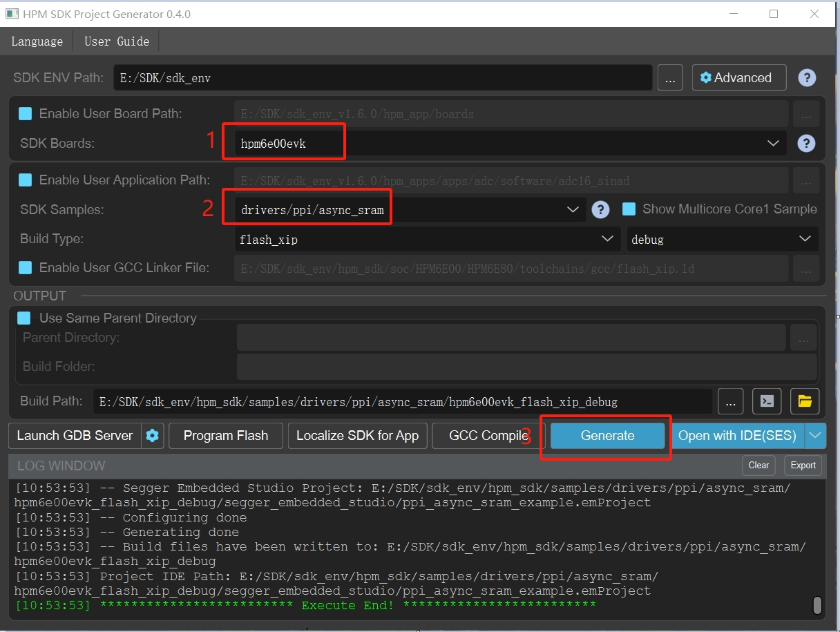Click the Advanced button
This screenshot has width=840, height=632.
(739, 78)
